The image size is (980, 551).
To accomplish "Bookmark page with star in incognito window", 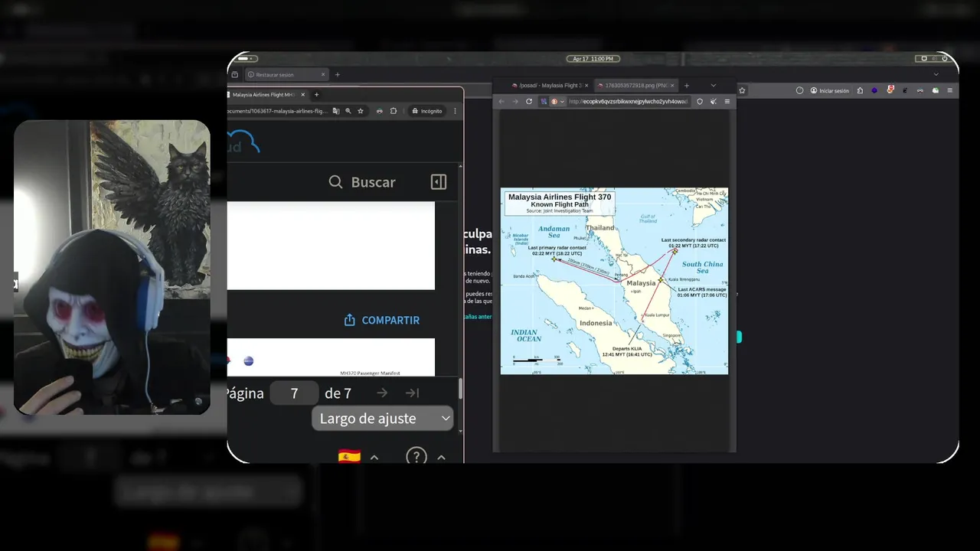I will 361,111.
